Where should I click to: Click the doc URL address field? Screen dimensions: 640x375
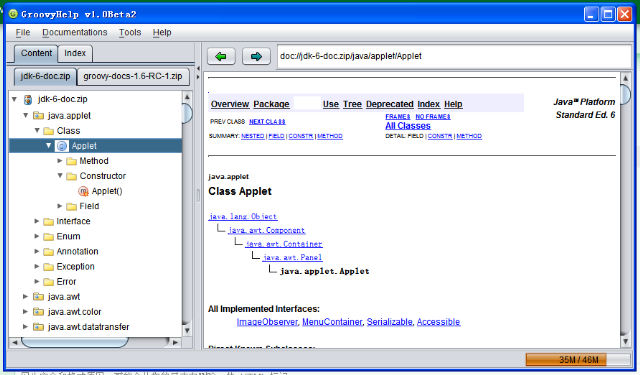454,56
